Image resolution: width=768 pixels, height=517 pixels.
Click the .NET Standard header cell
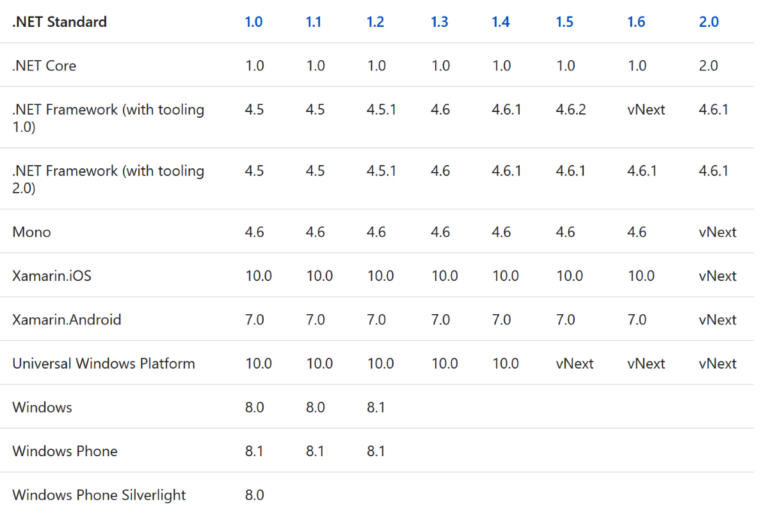(x=59, y=22)
